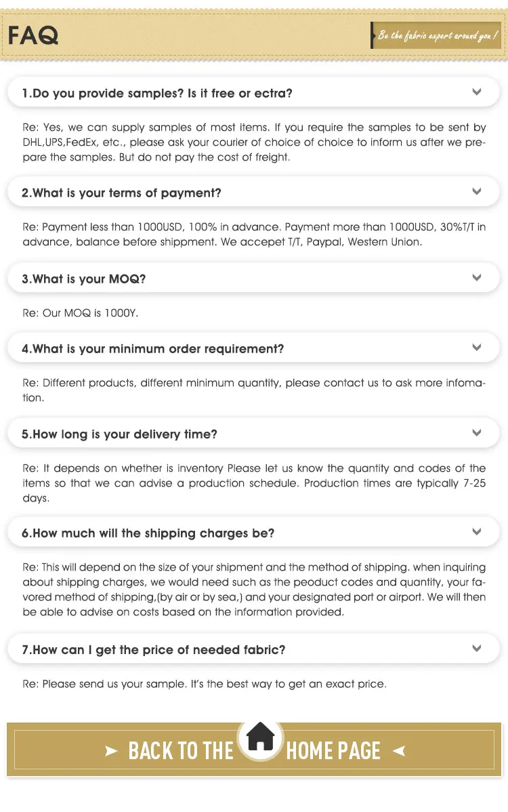Open question 1 about providing samples
The width and height of the screenshot is (508, 812).
click(x=157, y=93)
